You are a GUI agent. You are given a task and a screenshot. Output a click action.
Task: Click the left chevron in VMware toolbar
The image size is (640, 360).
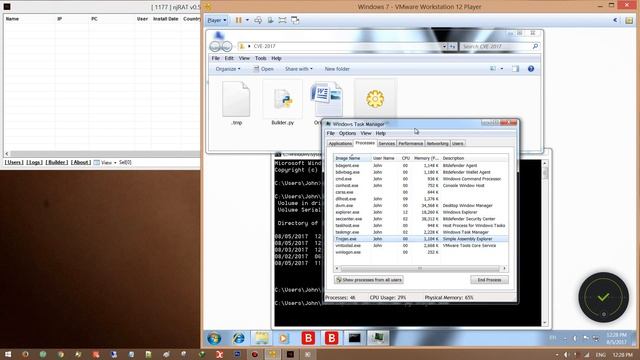click(616, 20)
